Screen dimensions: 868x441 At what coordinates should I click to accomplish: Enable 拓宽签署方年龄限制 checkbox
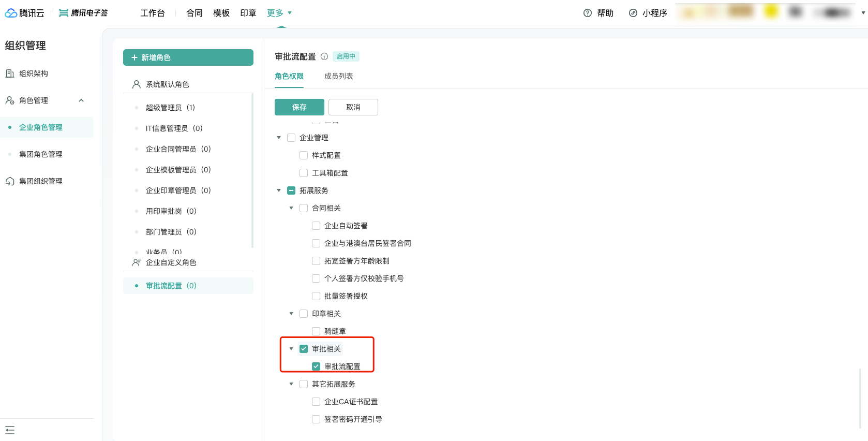[316, 261]
